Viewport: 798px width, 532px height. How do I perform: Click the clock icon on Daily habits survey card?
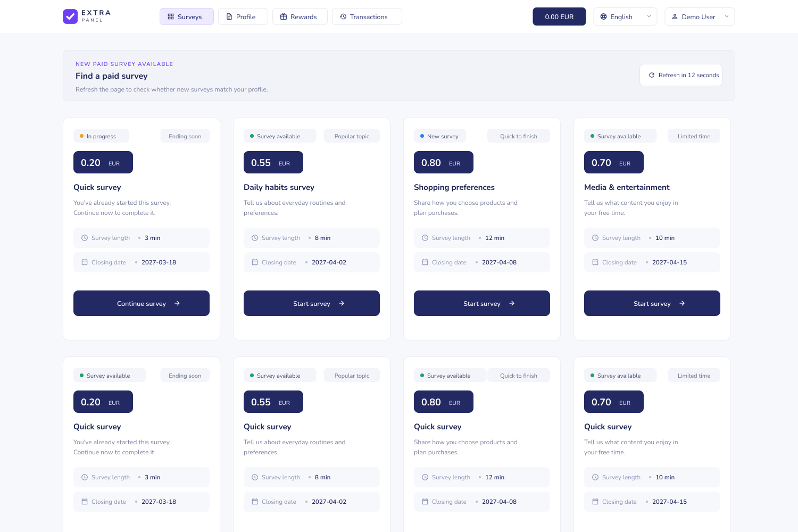tap(255, 238)
